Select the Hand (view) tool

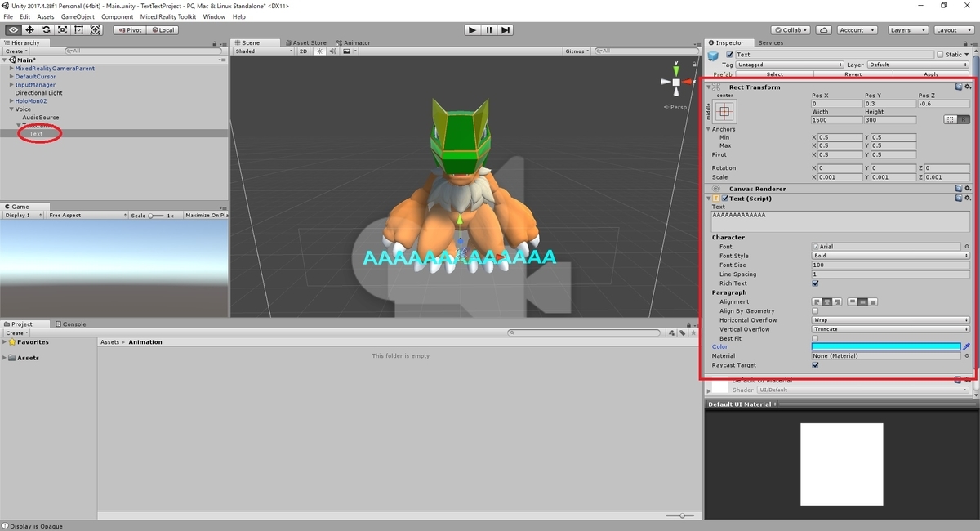(x=12, y=29)
